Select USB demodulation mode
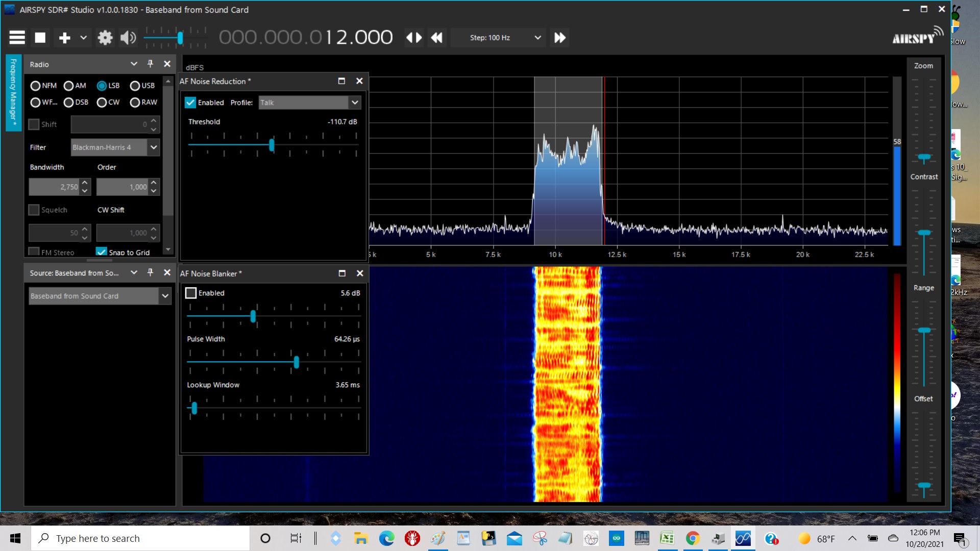Viewport: 980px width, 551px height. (x=135, y=86)
